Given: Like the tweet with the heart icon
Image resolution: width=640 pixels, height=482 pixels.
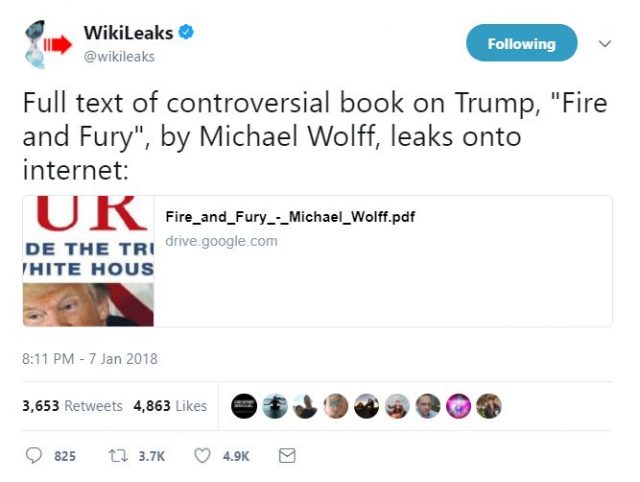Looking at the screenshot, I should pos(202,455).
